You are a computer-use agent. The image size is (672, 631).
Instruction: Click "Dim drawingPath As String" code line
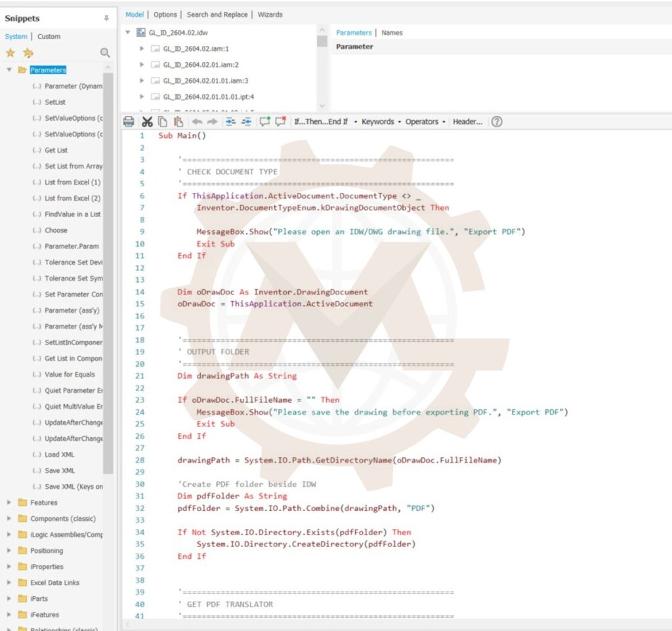click(x=237, y=376)
